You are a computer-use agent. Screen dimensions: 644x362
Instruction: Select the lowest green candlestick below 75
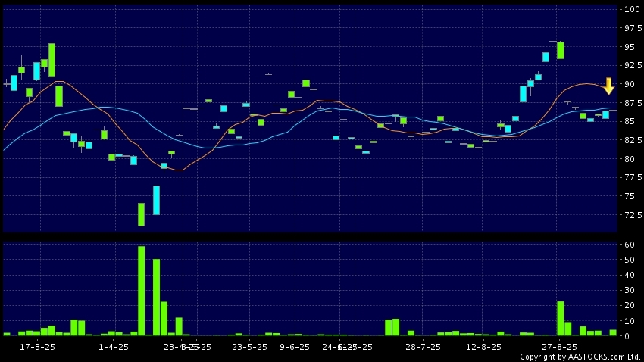141,214
